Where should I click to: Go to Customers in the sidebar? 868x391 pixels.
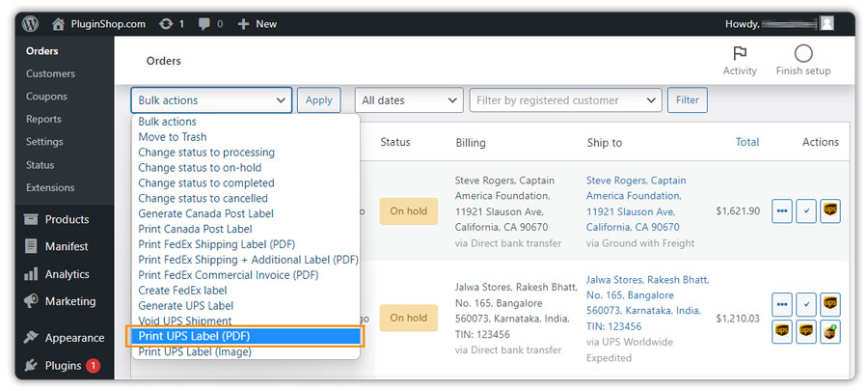point(50,73)
